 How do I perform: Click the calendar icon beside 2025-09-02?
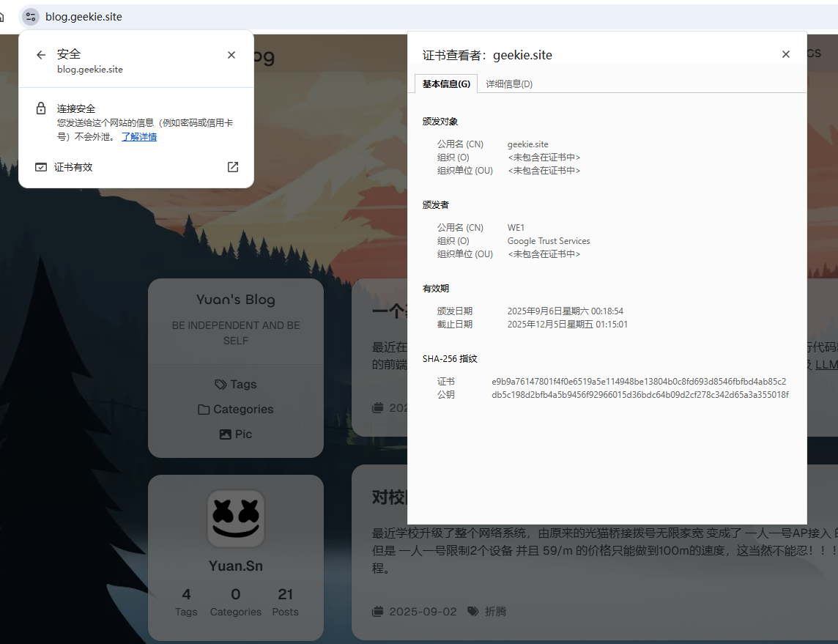[378, 611]
